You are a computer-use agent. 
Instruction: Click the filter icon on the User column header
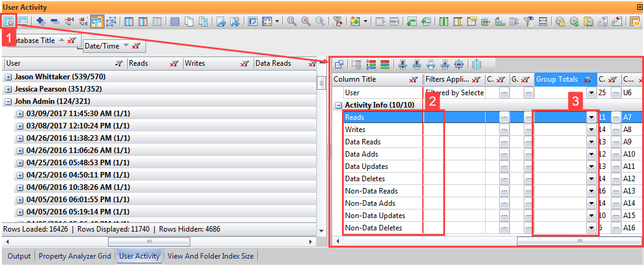click(118, 63)
